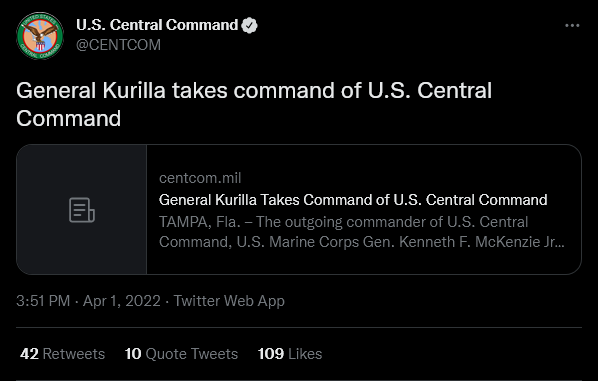Click the number 42 retweet count

(x=29, y=354)
